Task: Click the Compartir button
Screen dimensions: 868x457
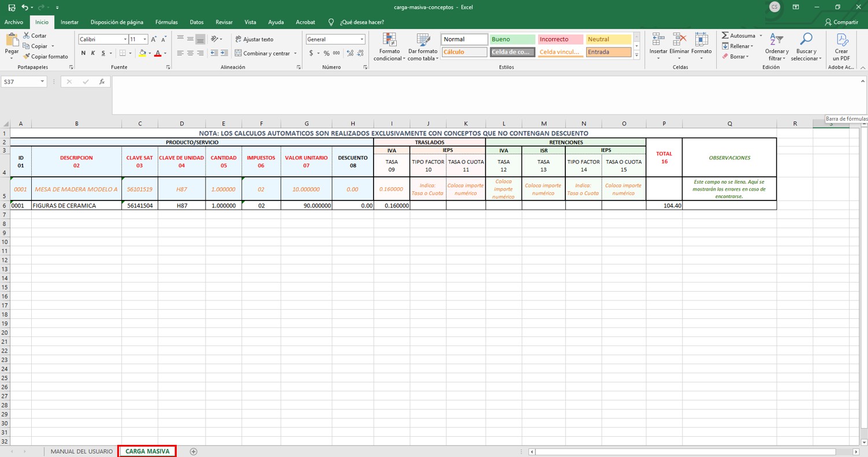Action: click(841, 22)
